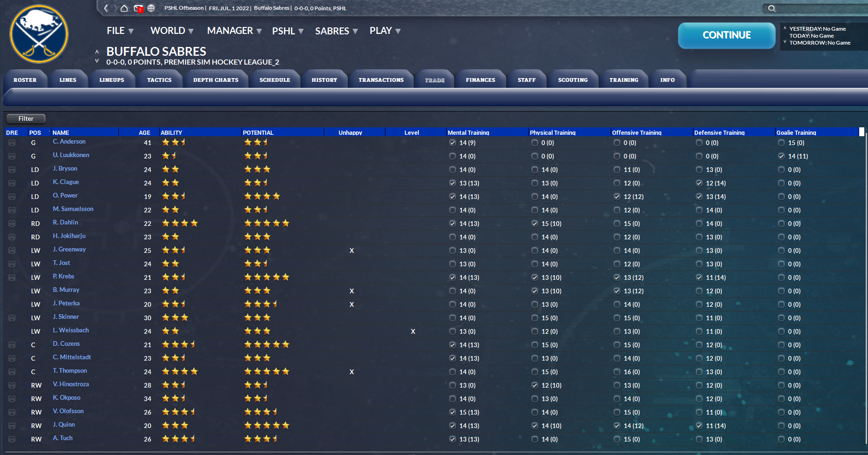Uncheck Mental Training for C. Anderson
The image size is (868, 455).
pyautogui.click(x=452, y=143)
